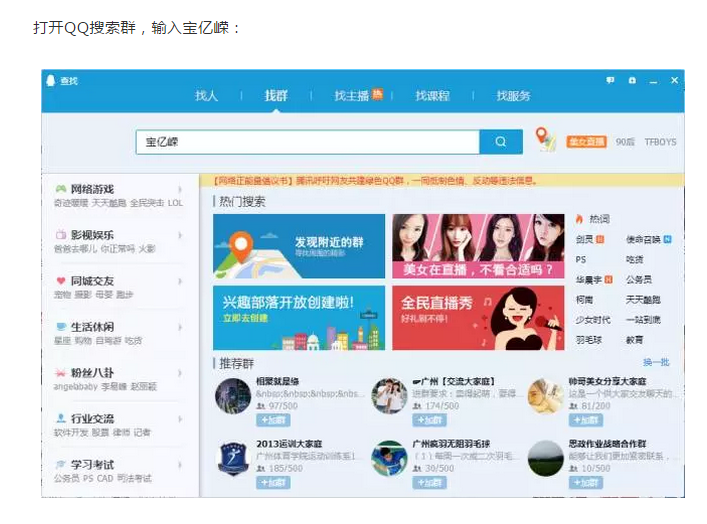The width and height of the screenshot is (707, 524).
Task: Expand the 学习考试 category arrow
Action: point(180,465)
